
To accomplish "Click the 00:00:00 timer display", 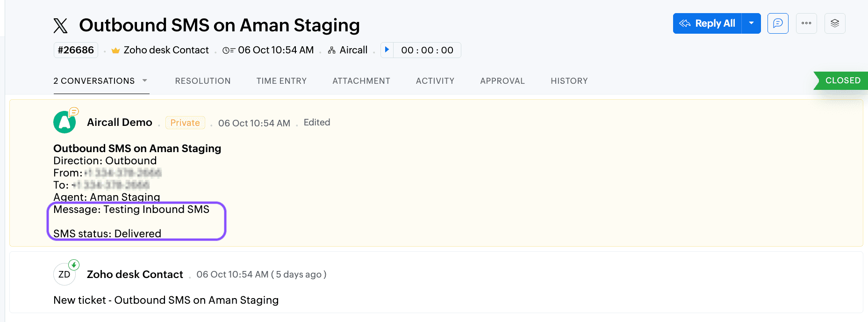I will coord(427,50).
